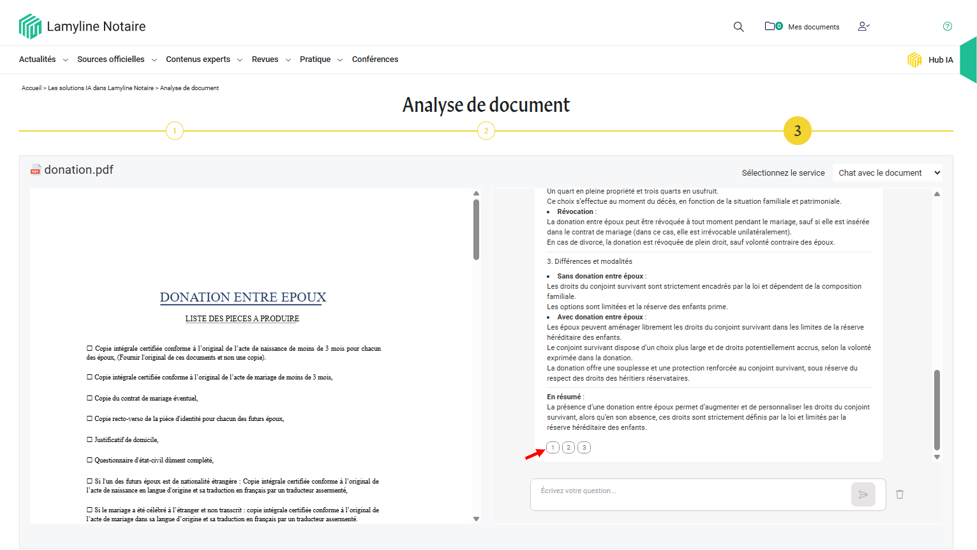This screenshot has height=550, width=977.
Task: Delete the chat with trash icon
Action: click(900, 495)
